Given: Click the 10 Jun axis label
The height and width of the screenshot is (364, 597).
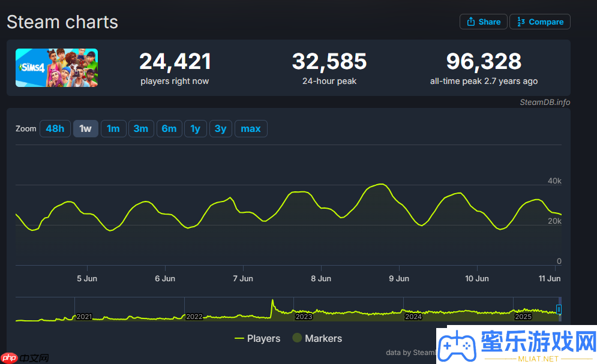Looking at the screenshot, I should [x=477, y=278].
